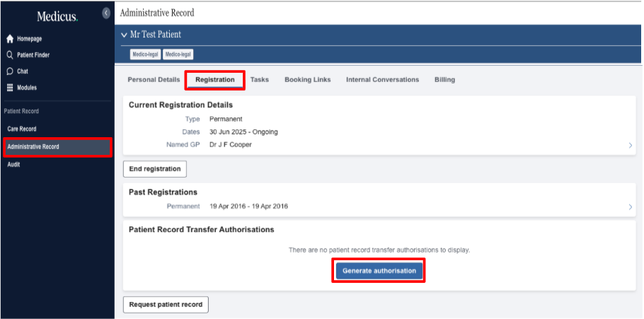Open Audit in the sidebar

13,164
